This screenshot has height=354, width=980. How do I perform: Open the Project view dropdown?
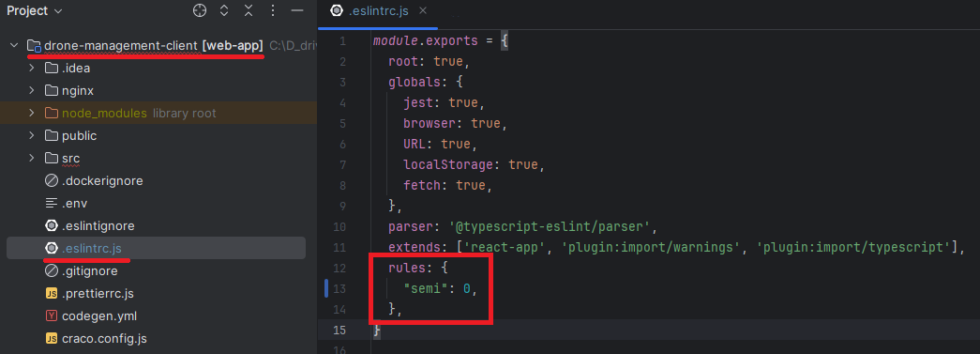point(35,10)
